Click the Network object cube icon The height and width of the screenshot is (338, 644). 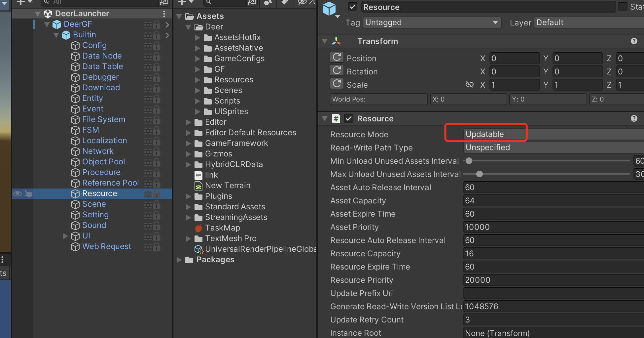75,151
